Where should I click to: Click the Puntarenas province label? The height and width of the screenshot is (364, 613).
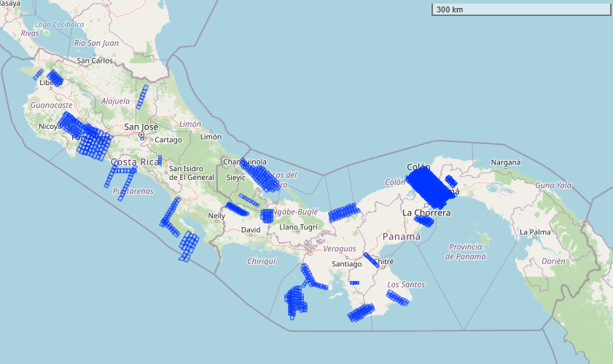(x=133, y=191)
